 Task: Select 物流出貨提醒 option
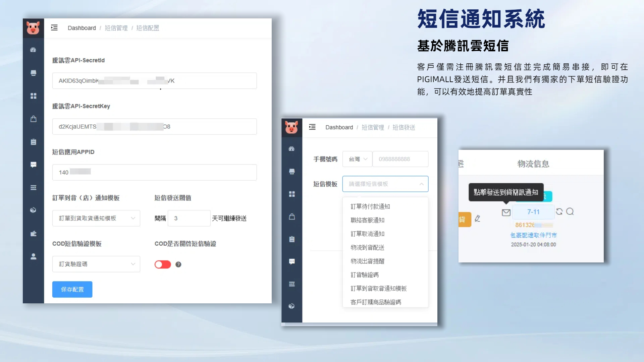coord(385,261)
